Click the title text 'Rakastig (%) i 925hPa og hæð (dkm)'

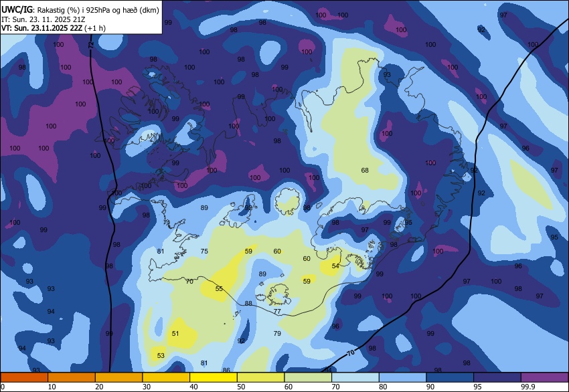point(98,10)
